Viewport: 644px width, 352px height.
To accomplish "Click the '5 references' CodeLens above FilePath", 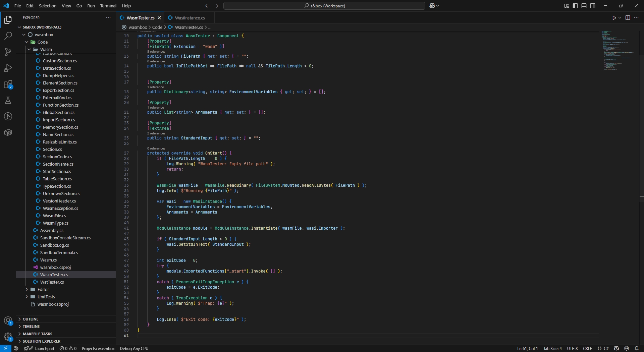I will [x=156, y=52].
